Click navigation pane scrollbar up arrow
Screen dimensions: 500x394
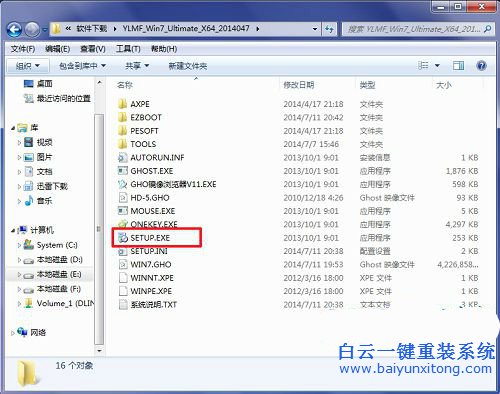(99, 82)
